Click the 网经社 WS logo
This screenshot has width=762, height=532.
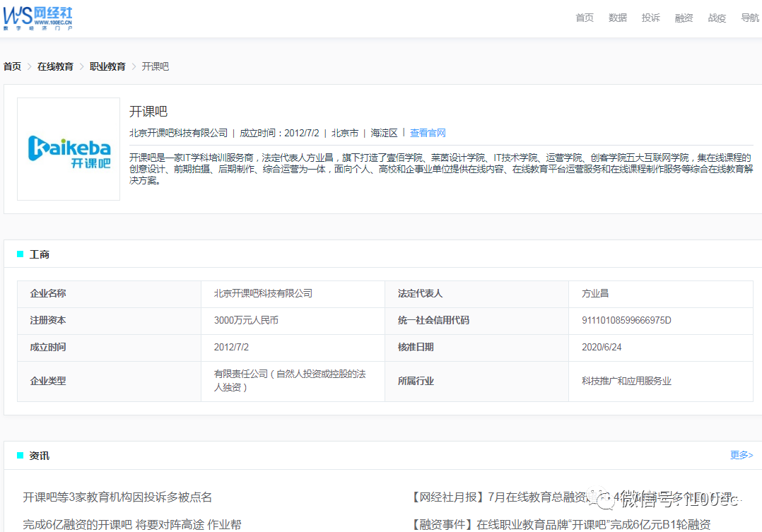coord(37,18)
